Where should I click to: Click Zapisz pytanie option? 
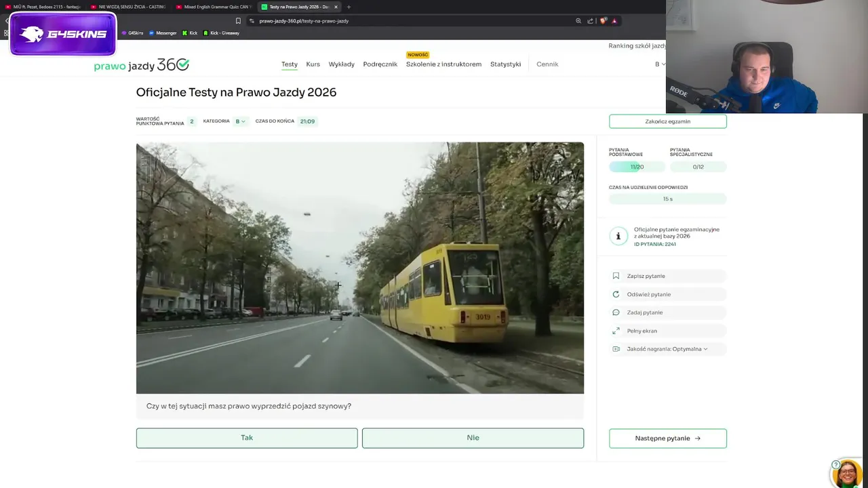(668, 276)
